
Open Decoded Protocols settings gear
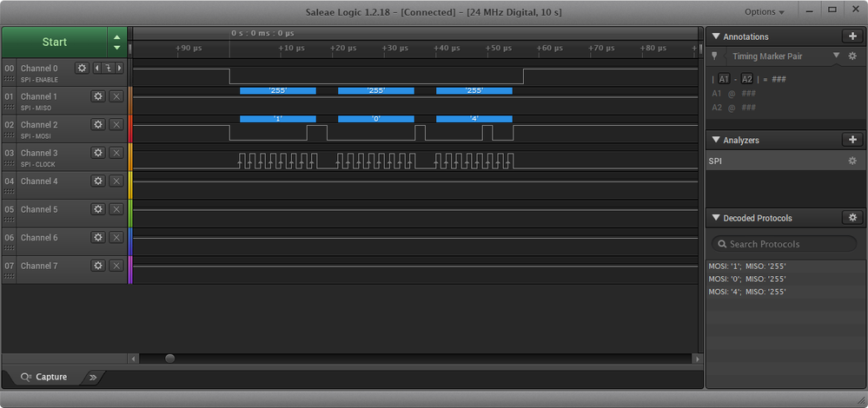coord(852,218)
